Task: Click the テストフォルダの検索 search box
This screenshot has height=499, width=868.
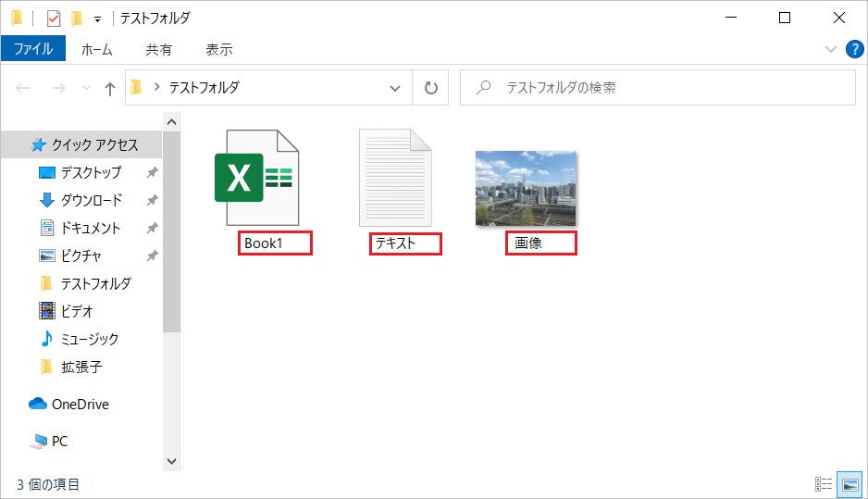Action: click(x=658, y=88)
